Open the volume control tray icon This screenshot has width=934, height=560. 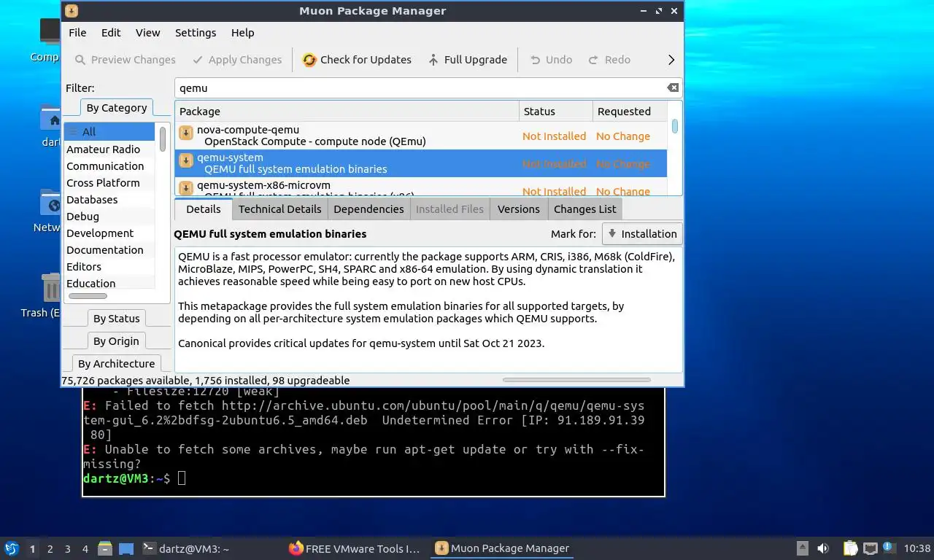[823, 548]
